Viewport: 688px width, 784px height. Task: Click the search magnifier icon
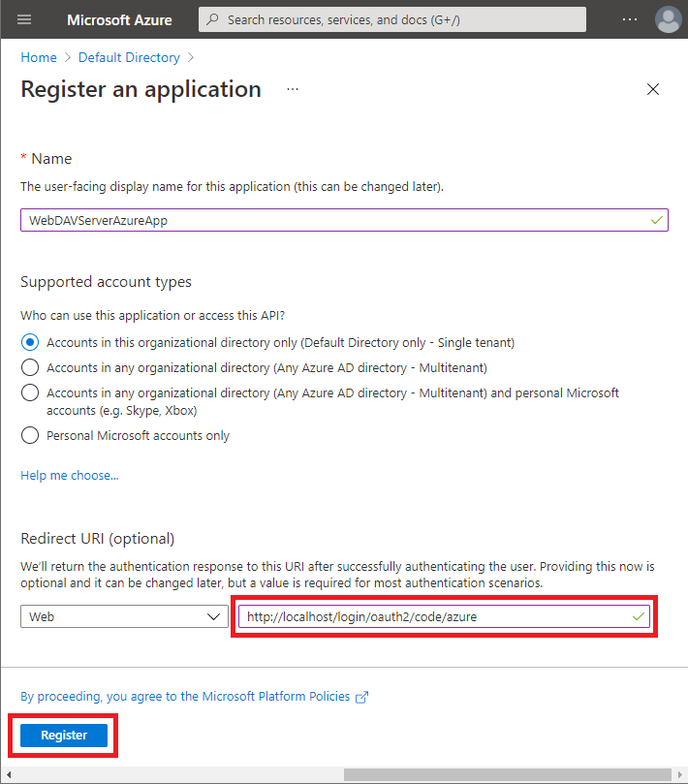tap(212, 19)
